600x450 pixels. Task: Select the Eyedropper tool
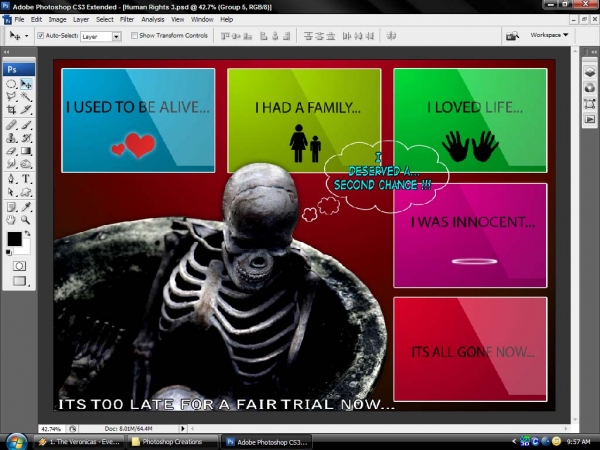point(26,207)
